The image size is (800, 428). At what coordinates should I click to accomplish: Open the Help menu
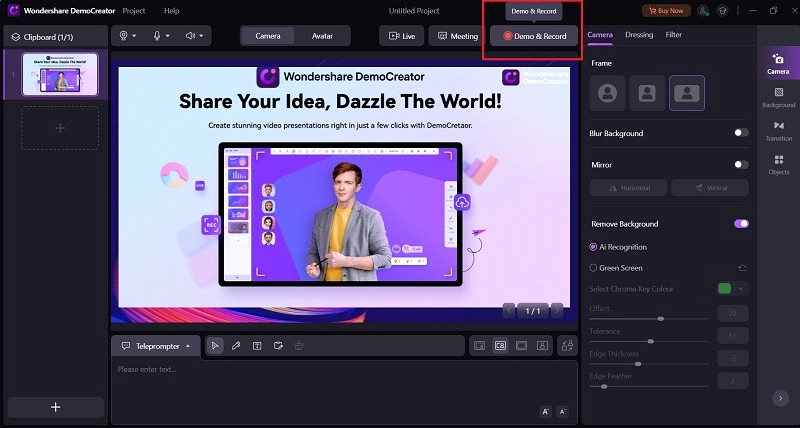coord(171,11)
